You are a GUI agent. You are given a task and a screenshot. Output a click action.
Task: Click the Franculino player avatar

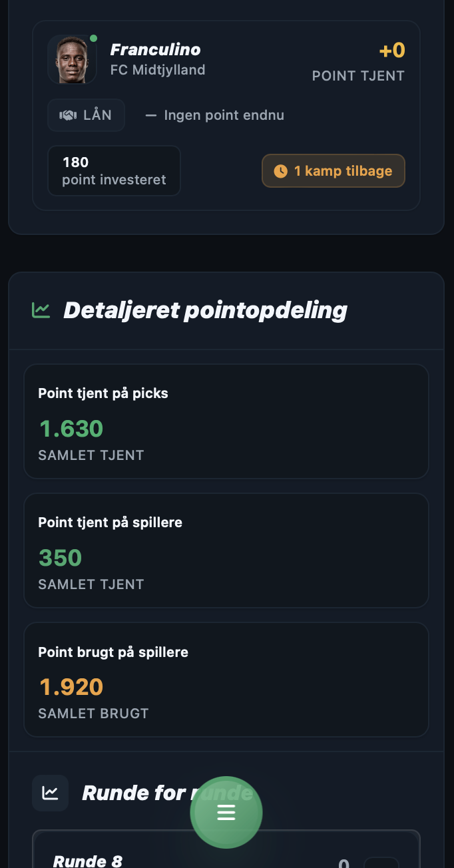72,59
